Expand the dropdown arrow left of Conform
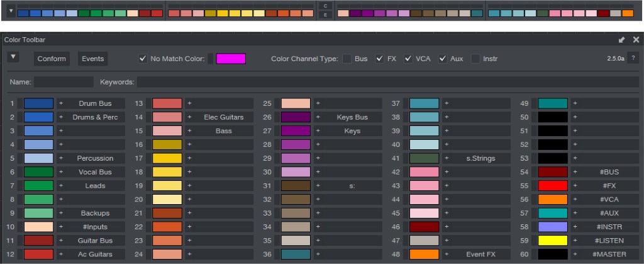644x264 pixels. [x=14, y=57]
